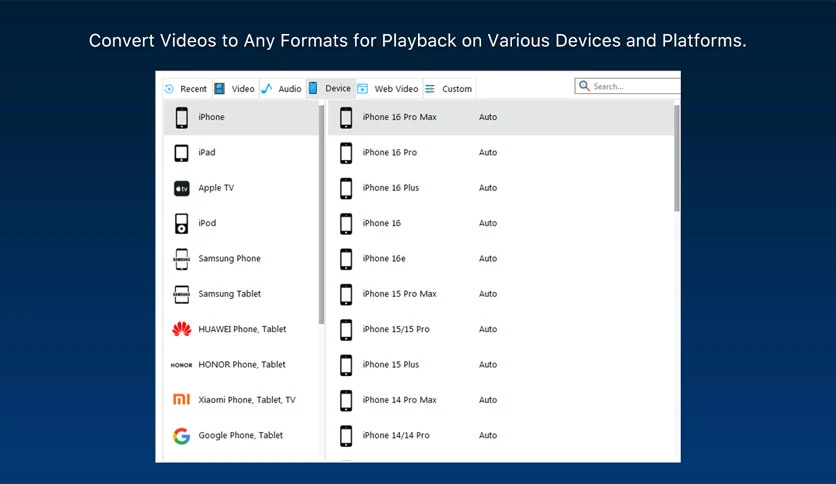Image resolution: width=836 pixels, height=484 pixels.
Task: Select Xiaomi Phone, Tablet, TV category
Action: (x=246, y=400)
